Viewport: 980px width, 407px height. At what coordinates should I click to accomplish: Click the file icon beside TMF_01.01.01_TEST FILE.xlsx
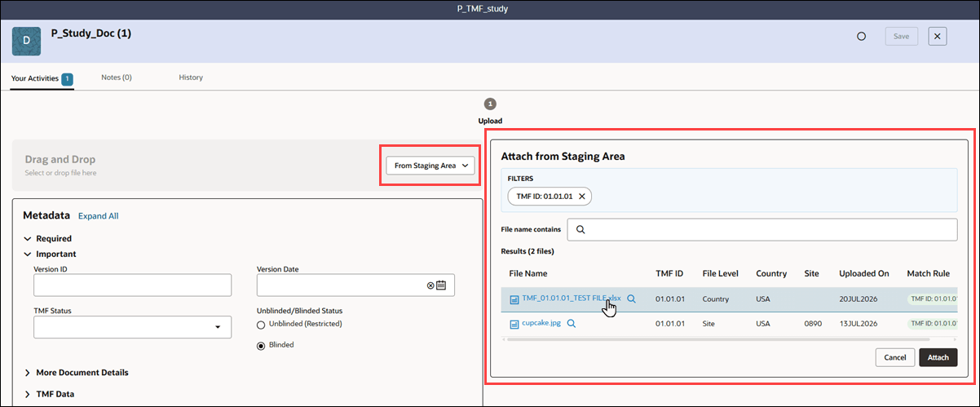[514, 299]
